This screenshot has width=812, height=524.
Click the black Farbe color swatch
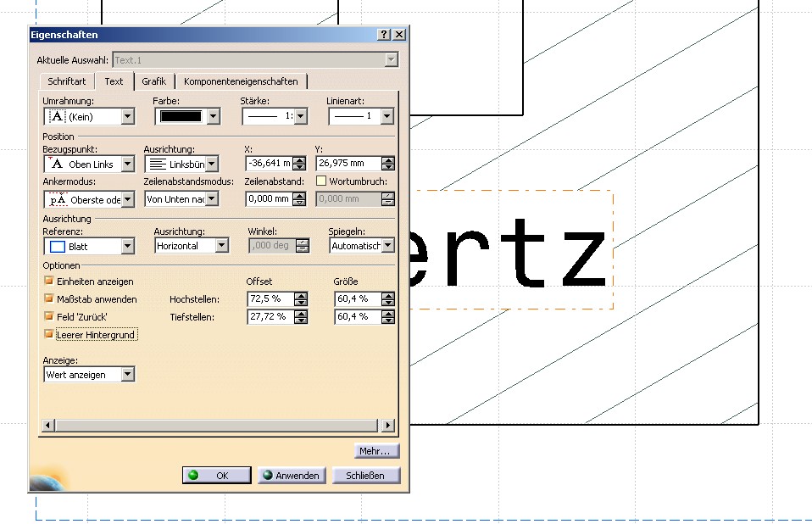coord(181,116)
